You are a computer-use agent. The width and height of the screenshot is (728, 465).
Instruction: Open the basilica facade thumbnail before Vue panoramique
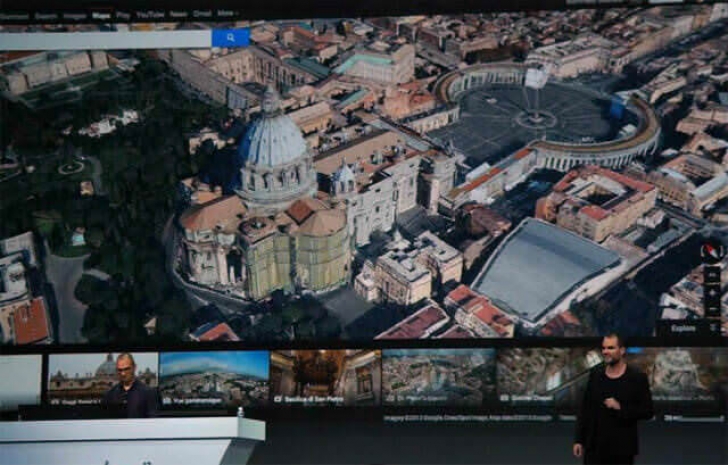pyautogui.click(x=102, y=376)
